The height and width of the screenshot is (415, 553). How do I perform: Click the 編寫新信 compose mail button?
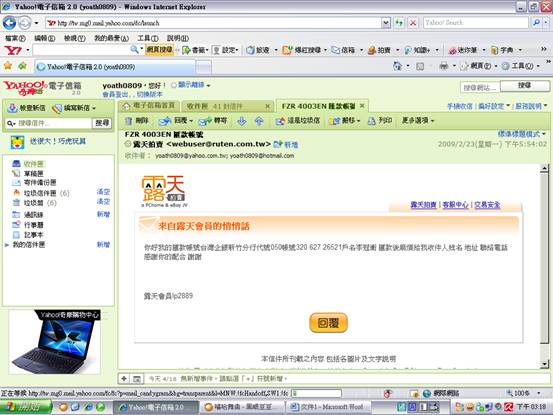(72, 108)
